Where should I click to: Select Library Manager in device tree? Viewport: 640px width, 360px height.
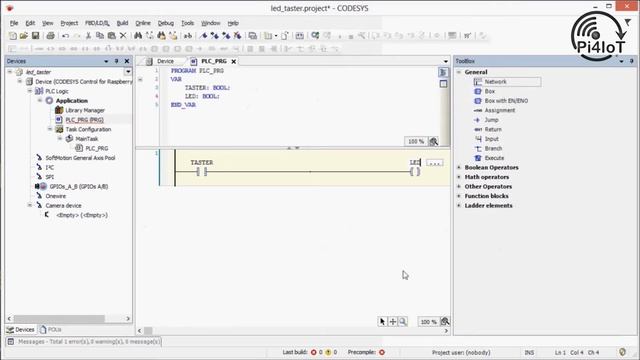click(80, 110)
